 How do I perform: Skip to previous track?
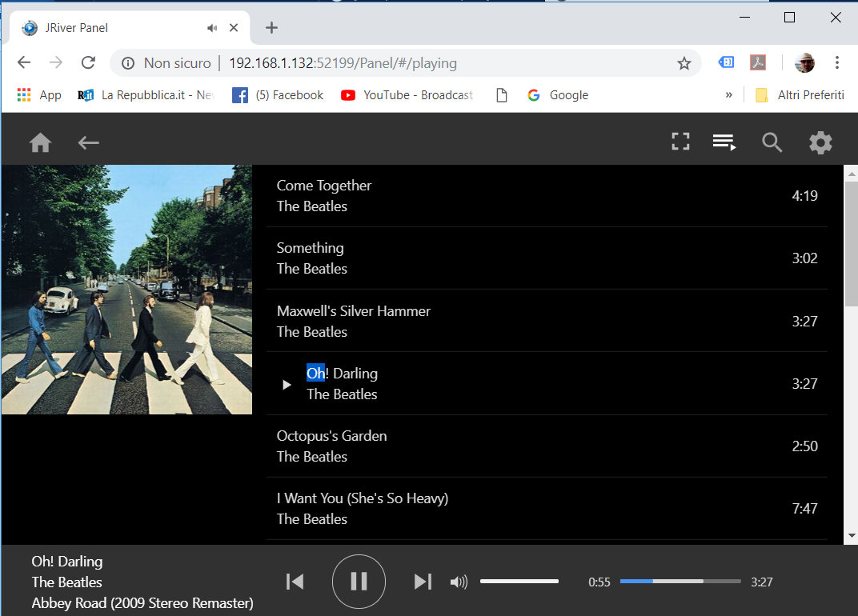click(295, 582)
